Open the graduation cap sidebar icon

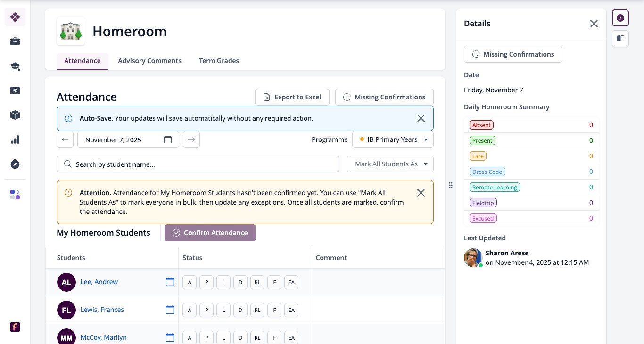(15, 66)
